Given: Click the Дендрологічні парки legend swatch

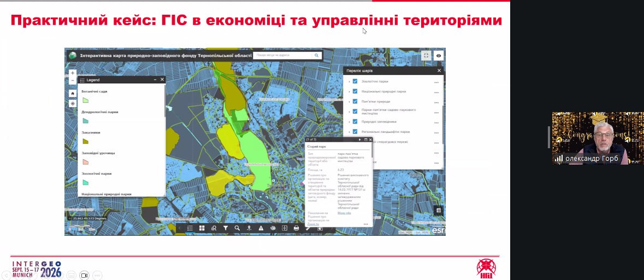Looking at the screenshot, I should coord(85,121).
